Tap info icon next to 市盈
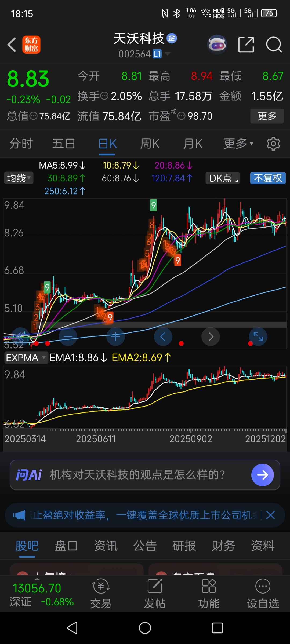 click(x=182, y=116)
